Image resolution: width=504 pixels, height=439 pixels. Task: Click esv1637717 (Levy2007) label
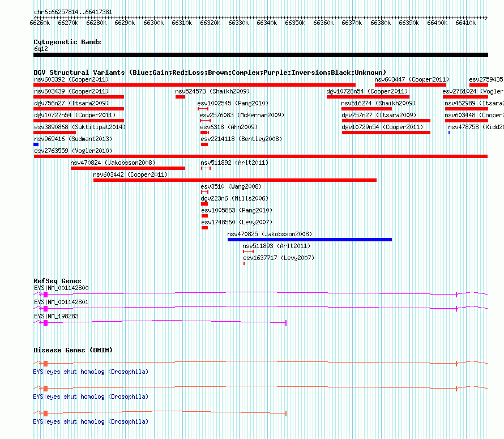(279, 258)
